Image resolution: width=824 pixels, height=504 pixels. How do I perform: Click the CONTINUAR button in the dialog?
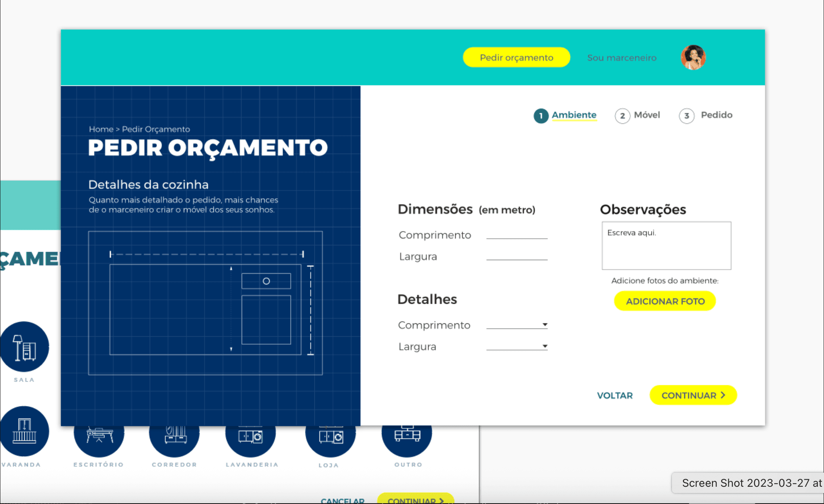point(693,395)
